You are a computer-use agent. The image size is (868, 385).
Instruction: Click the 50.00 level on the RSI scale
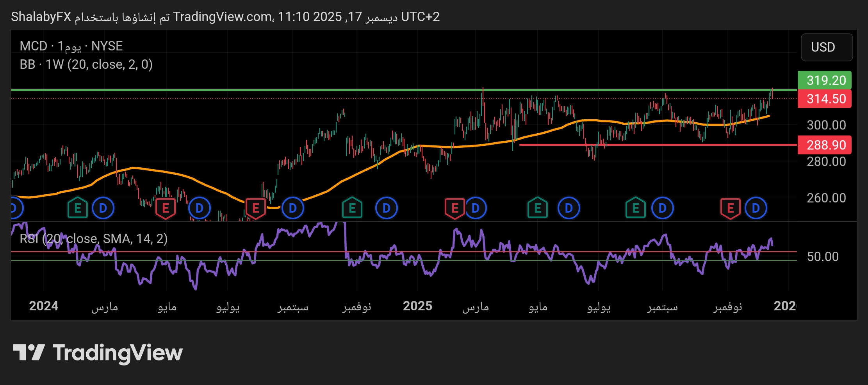pos(822,257)
